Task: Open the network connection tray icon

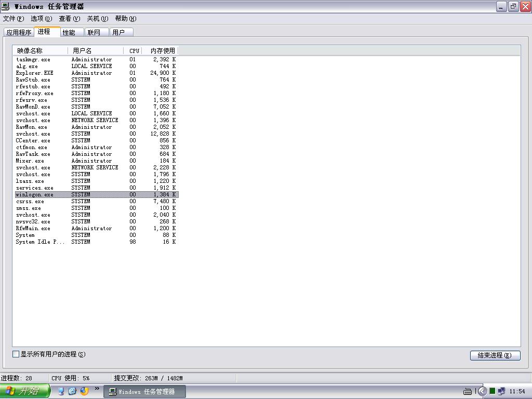Action: coord(501,391)
